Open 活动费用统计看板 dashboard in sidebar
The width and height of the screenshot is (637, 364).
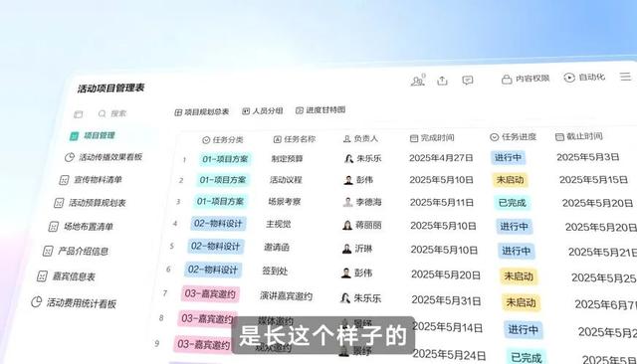pos(74,302)
